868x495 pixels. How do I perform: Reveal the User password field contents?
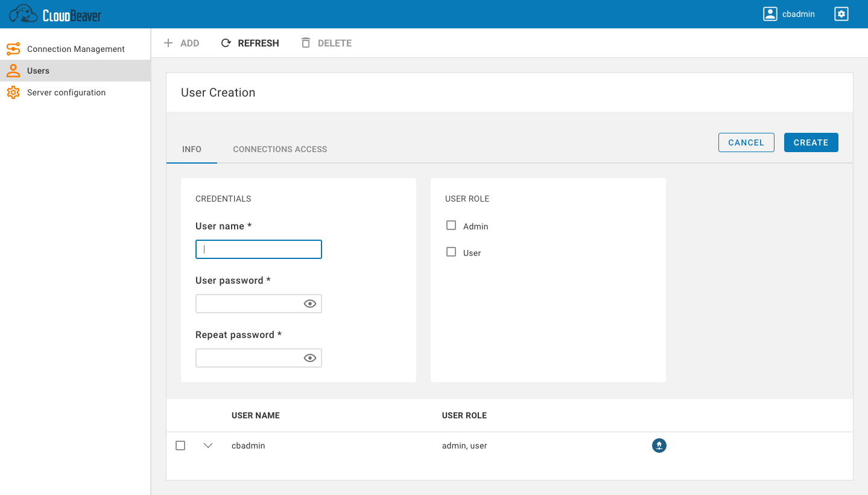(x=309, y=303)
